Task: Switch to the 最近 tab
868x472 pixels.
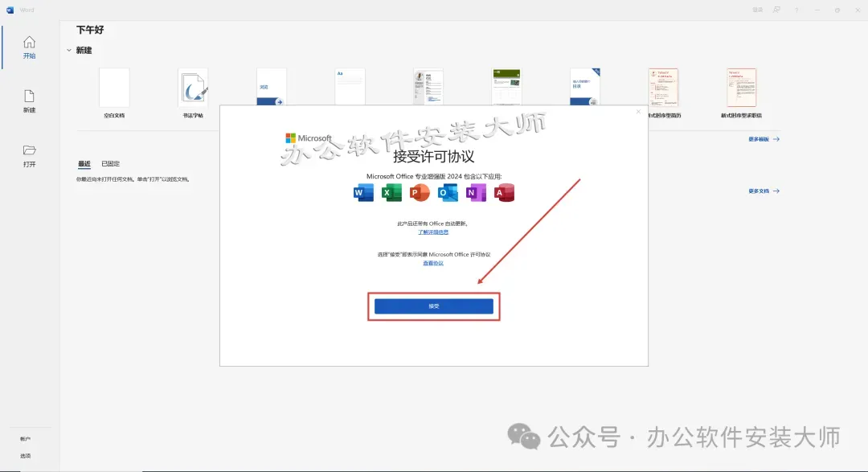Action: [84, 164]
